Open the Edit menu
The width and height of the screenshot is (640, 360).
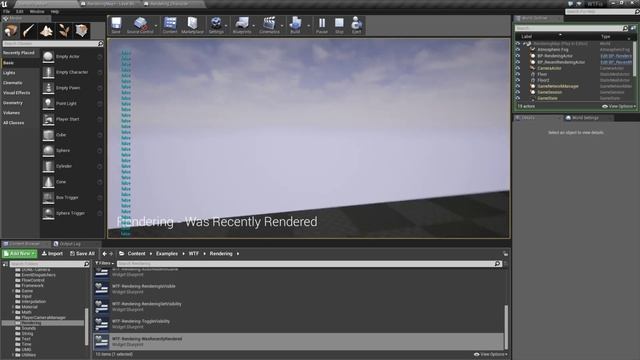click(x=20, y=11)
